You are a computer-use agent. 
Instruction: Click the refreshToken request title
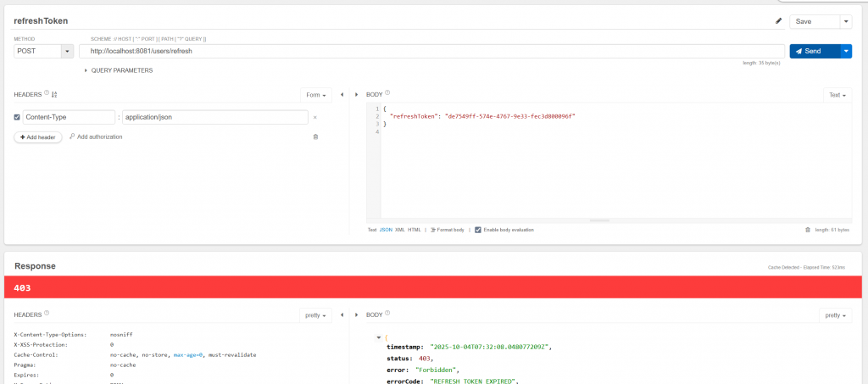click(41, 21)
